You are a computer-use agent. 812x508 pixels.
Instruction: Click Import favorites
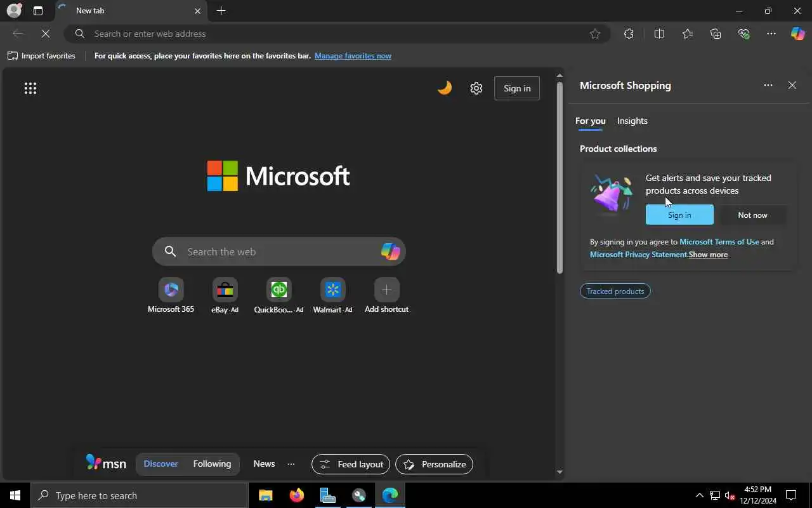point(41,56)
